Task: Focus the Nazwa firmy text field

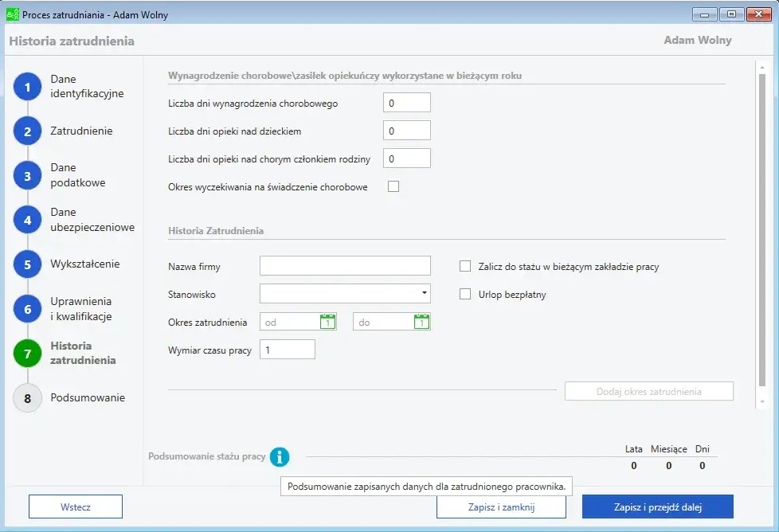Action: pyautogui.click(x=345, y=266)
